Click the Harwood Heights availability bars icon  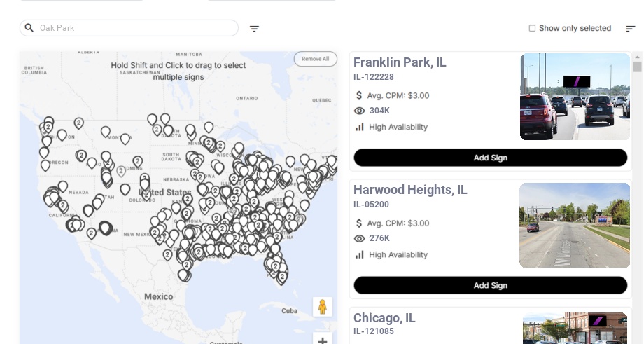[x=360, y=254]
